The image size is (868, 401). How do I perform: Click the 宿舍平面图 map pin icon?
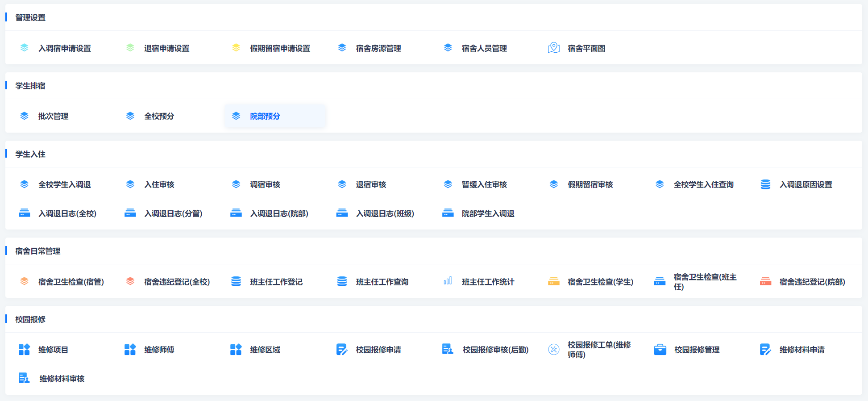[553, 48]
